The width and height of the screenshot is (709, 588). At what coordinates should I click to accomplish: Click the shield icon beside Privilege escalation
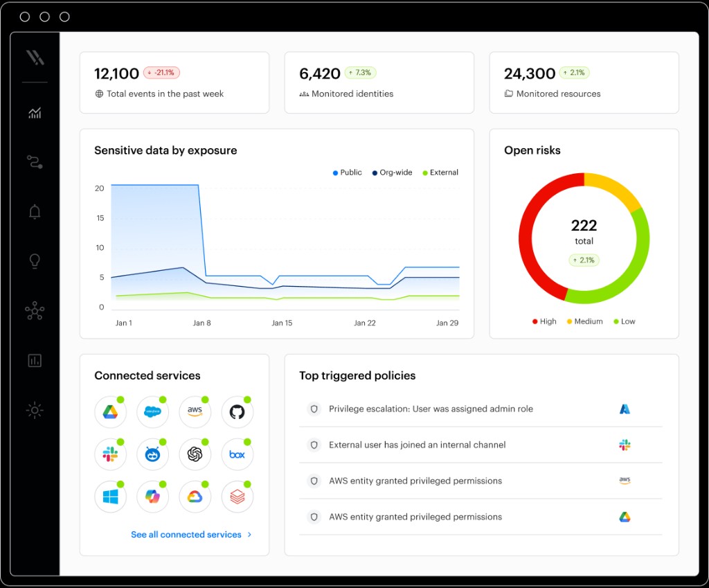point(314,409)
